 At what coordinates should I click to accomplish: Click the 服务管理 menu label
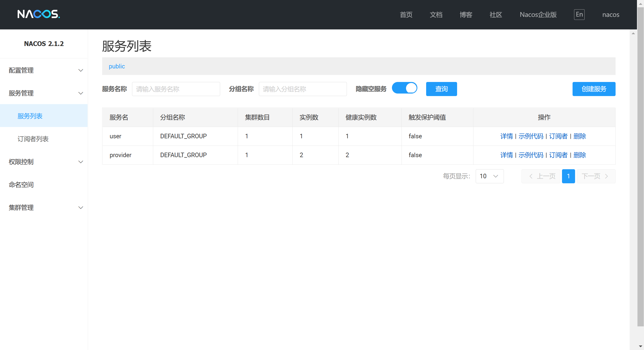[21, 93]
